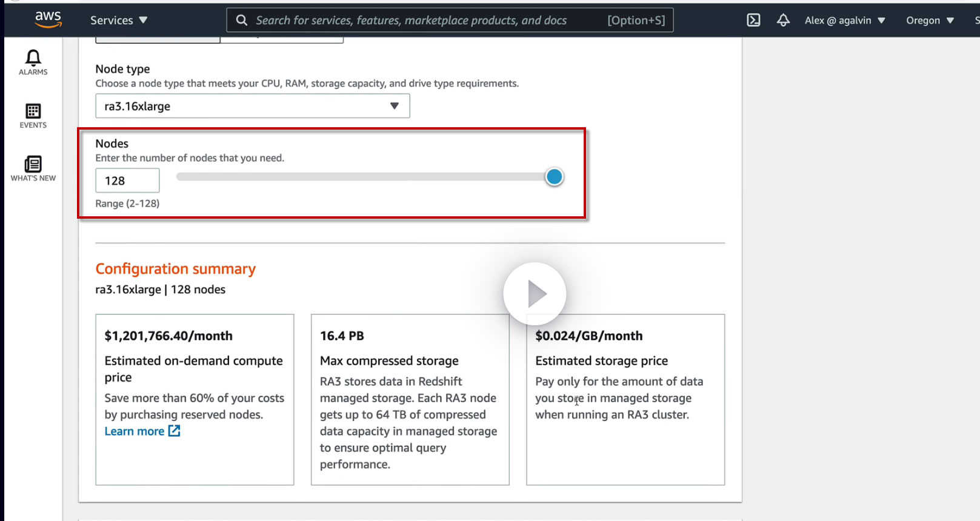
Task: Select the left tab above Node type
Action: 158,40
